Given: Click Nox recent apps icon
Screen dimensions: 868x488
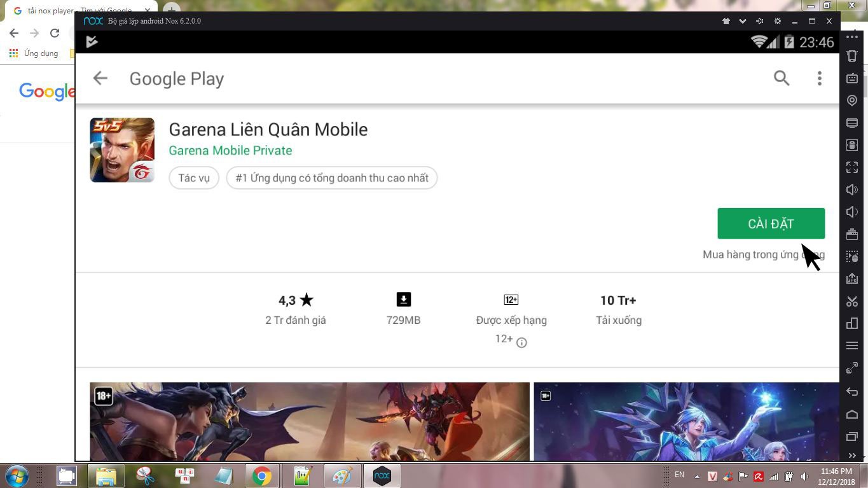Looking at the screenshot, I should [x=852, y=436].
